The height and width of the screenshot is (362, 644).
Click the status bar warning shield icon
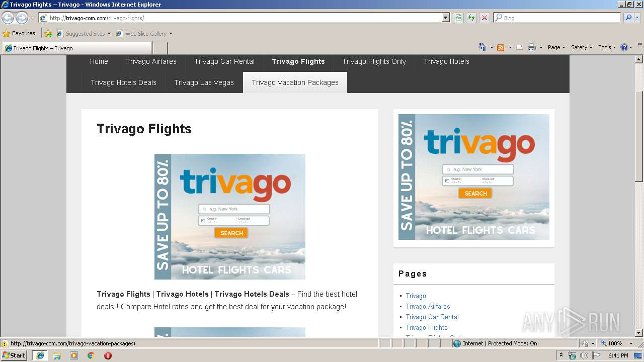pos(5,344)
